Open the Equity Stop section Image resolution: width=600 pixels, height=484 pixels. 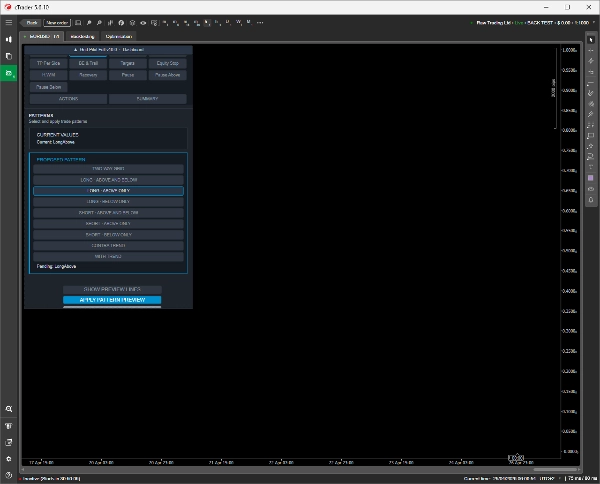pos(168,63)
